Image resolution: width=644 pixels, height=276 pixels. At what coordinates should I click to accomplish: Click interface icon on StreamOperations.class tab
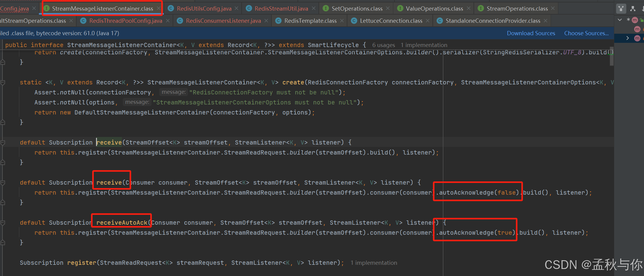[x=481, y=9]
